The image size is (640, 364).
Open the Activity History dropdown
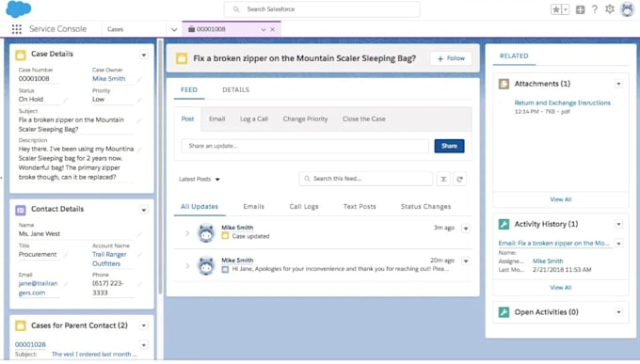pos(618,224)
